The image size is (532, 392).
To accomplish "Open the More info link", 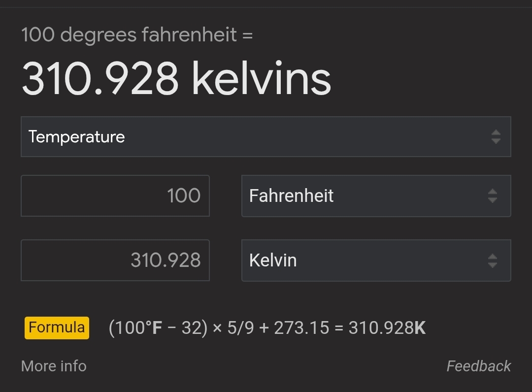I will point(54,366).
